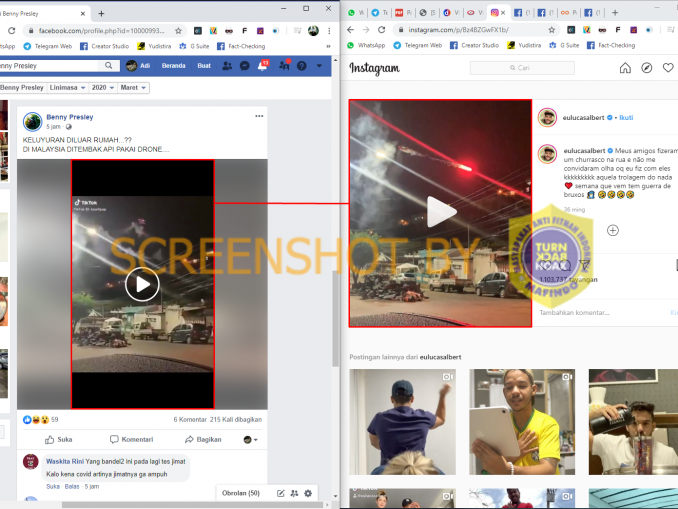Click Instagram address bar URL
This screenshot has height=509, width=678.
458,30
